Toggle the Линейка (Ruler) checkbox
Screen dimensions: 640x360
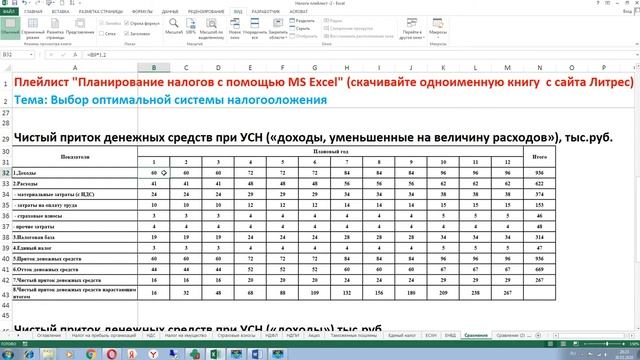click(110, 23)
